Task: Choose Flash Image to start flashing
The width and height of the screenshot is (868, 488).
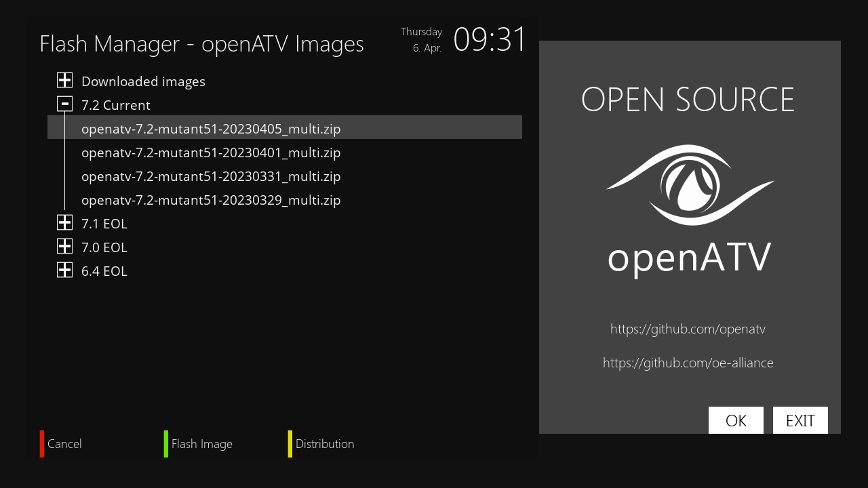Action: pyautogui.click(x=201, y=444)
